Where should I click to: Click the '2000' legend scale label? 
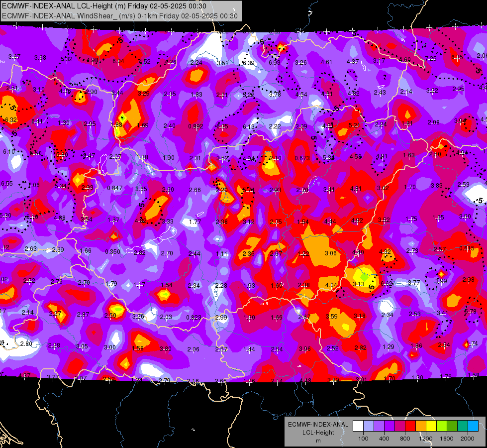point(468,439)
